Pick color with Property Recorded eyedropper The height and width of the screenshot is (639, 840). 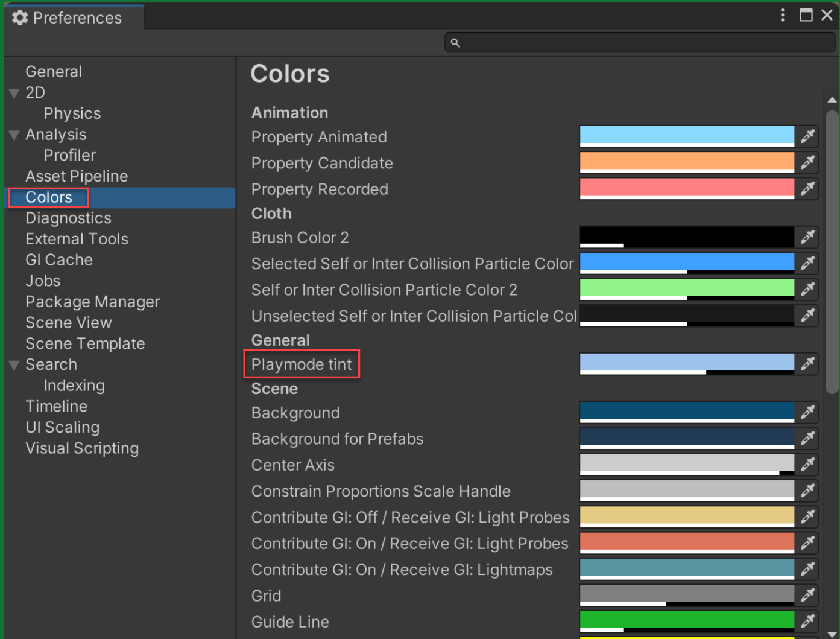[807, 189]
